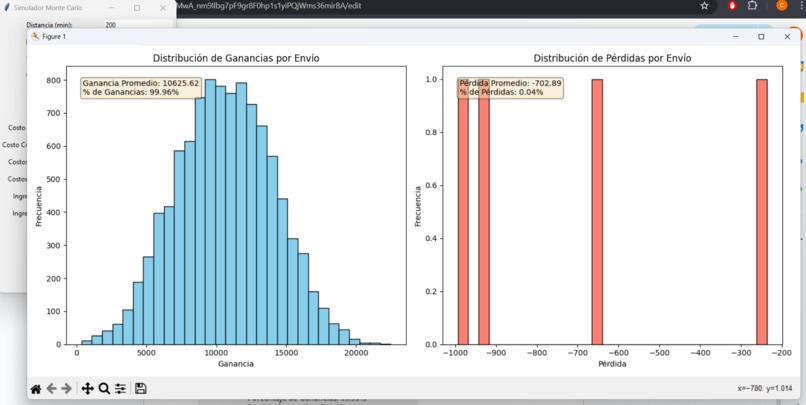The image size is (806, 405).
Task: Click the '% de Pérdidas: 0.04%' annotation
Action: pos(501,92)
